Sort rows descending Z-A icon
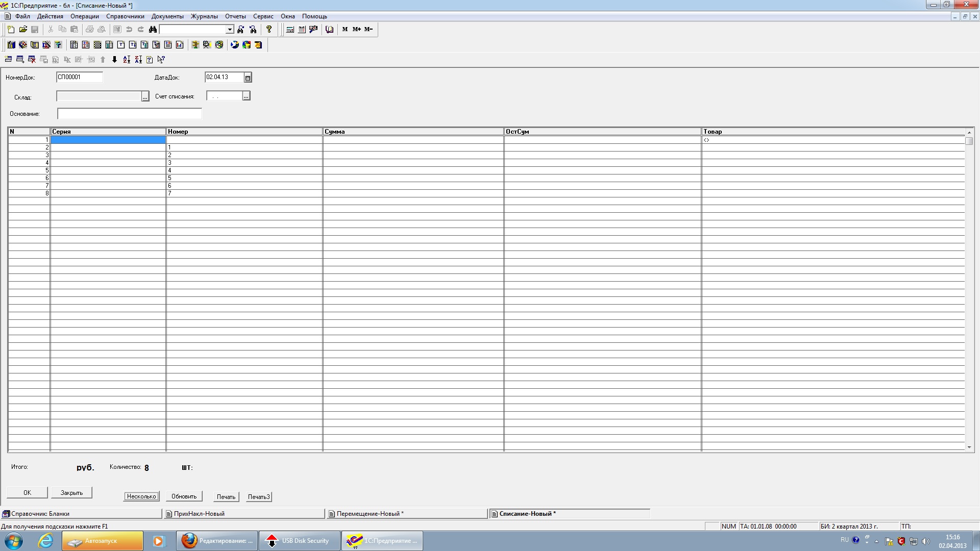Viewport: 980px width, 551px height. 138,60
